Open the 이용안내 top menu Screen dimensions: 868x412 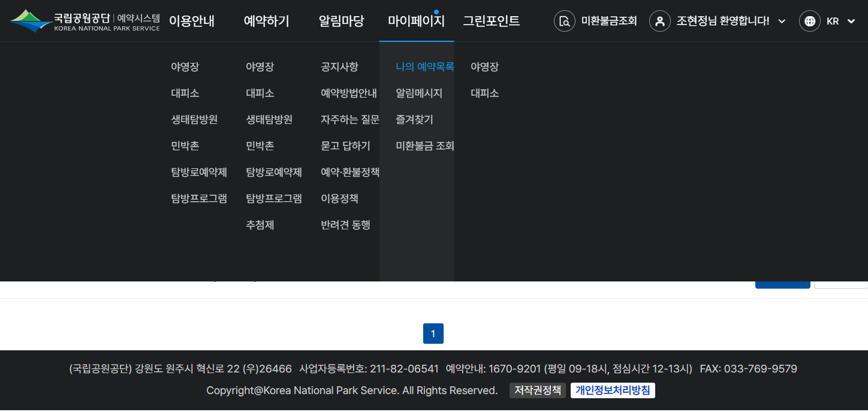[x=192, y=22]
